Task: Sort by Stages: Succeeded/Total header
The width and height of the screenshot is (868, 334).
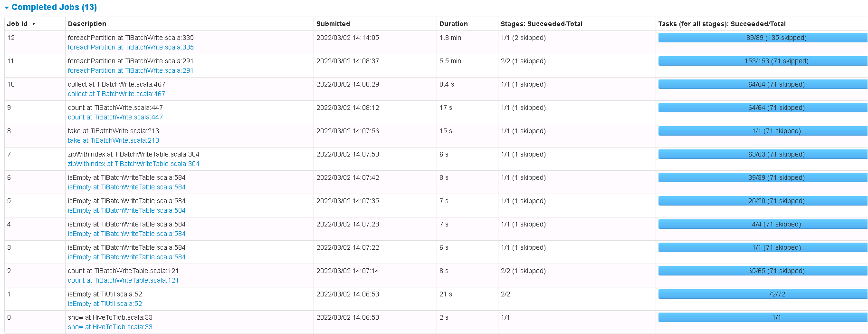Action: coord(541,24)
